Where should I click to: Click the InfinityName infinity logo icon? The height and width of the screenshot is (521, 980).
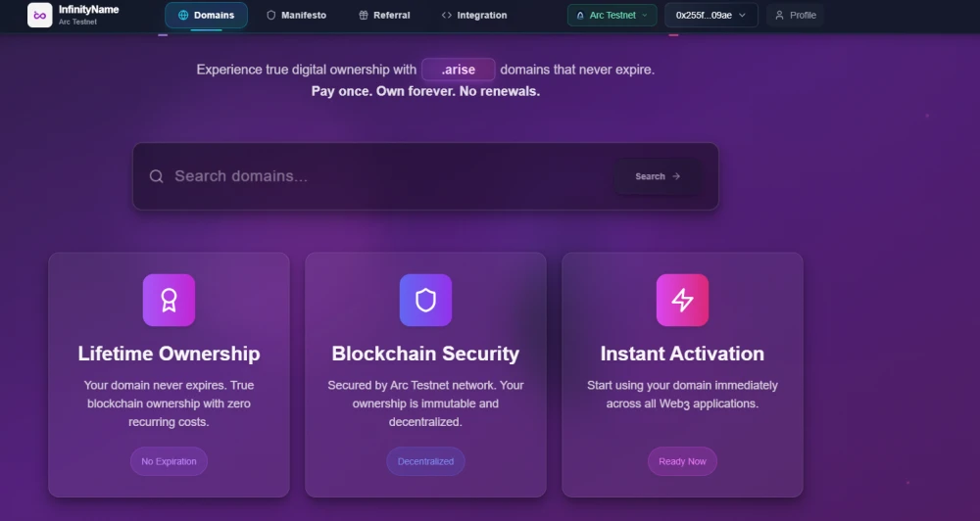click(39, 16)
